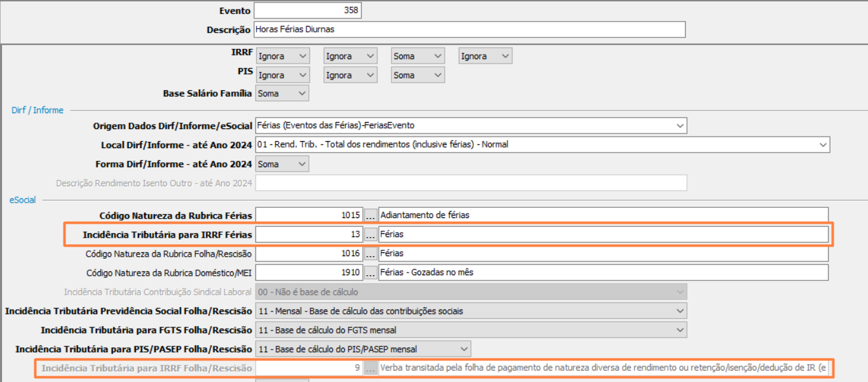Expand Local Dirf/Informe até Ano 2024 dropdown
Viewport: 868px width, 382px height.
tap(542, 144)
